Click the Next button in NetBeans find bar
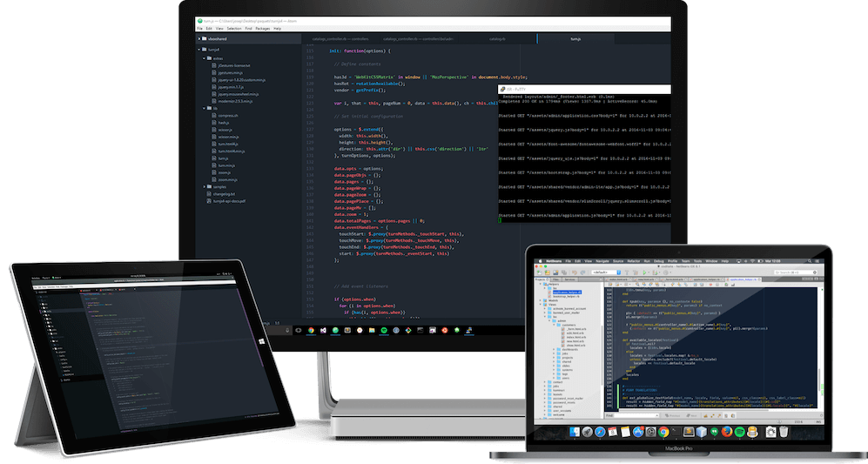 click(691, 415)
